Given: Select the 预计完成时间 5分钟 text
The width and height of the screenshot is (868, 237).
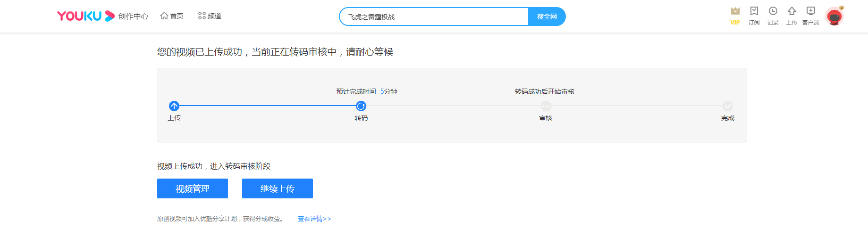Looking at the screenshot, I should [367, 91].
